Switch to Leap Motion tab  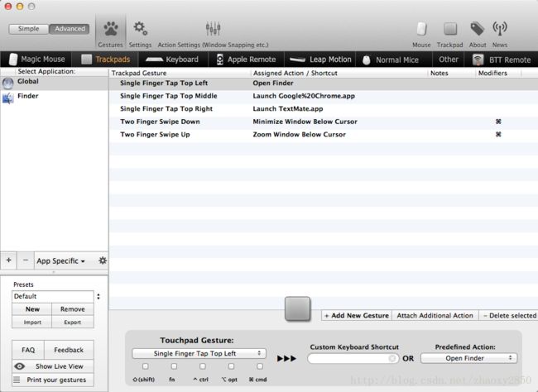[x=320, y=60]
